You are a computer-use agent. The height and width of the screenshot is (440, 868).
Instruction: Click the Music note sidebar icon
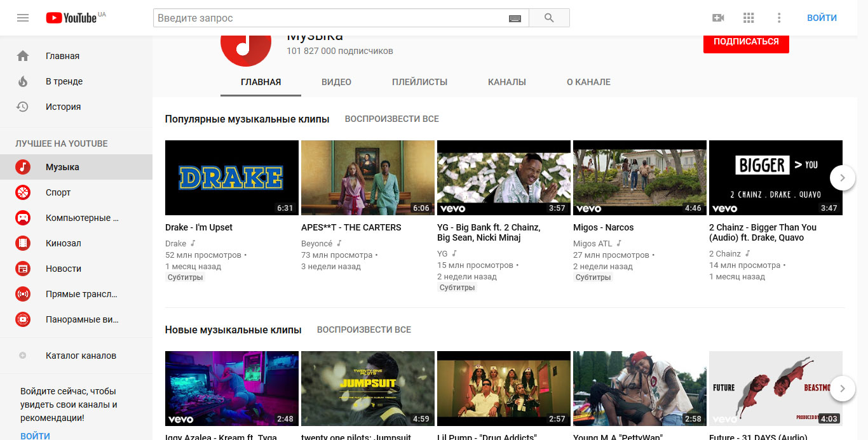(x=23, y=167)
